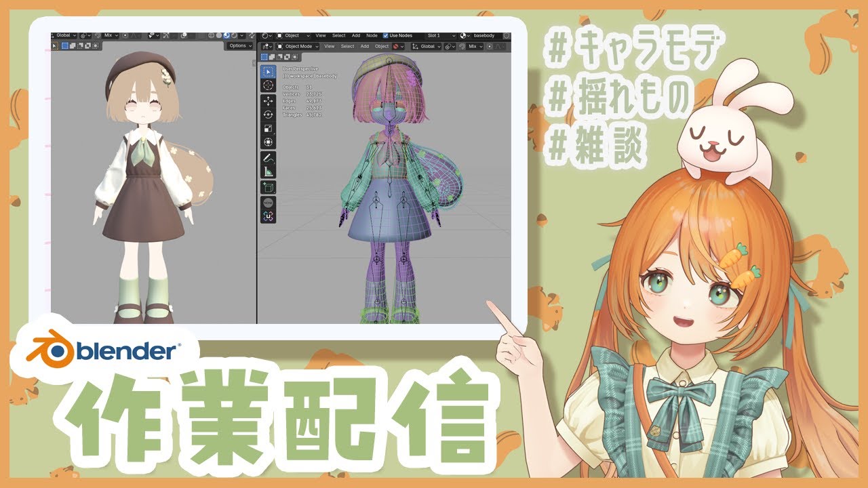The image size is (868, 488).
Task: Choose Subtract Selection mode in left viewport
Action: pos(80,46)
